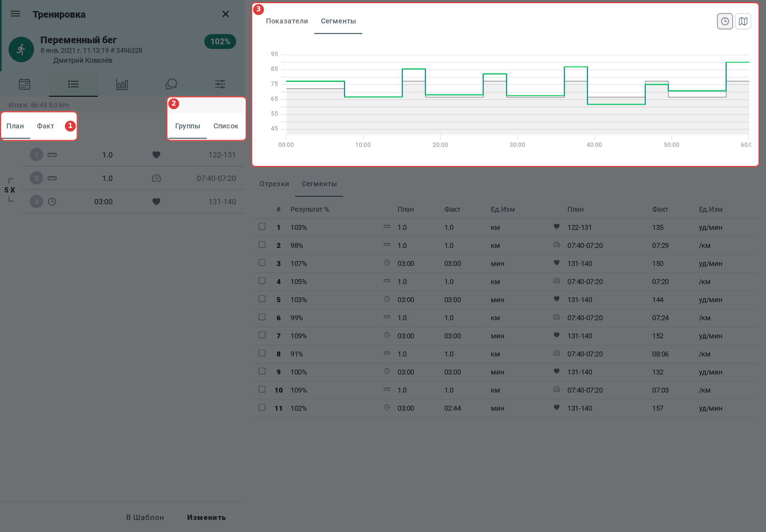Open the sliders settings tab

(x=220, y=84)
